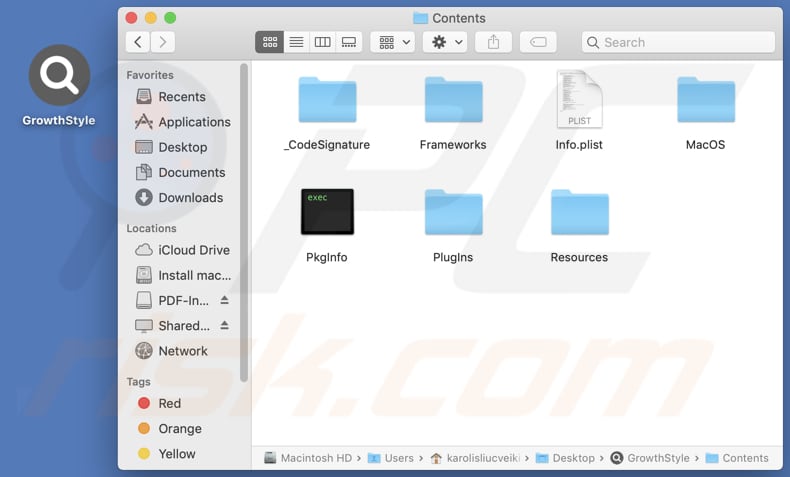Select the PDF-In... volume in the sidebar
This screenshot has width=790, height=477.
pyautogui.click(x=172, y=300)
